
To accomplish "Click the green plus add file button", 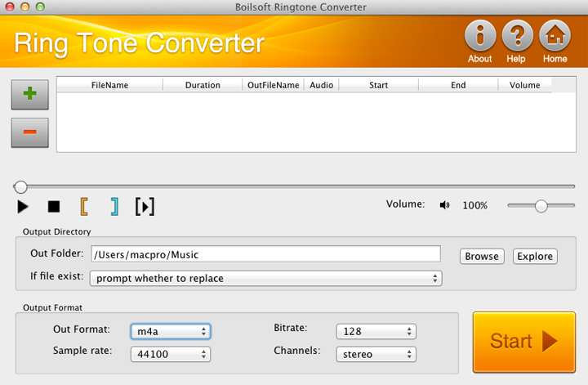I will [30, 94].
